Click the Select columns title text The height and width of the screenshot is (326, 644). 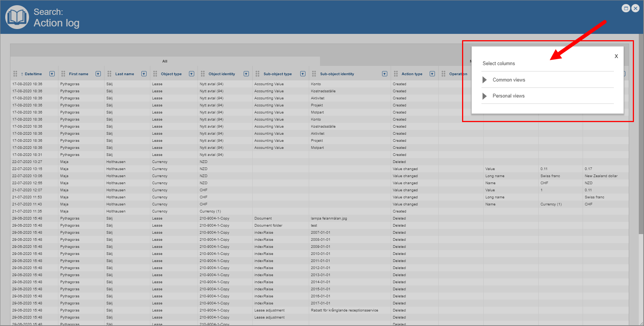pyautogui.click(x=499, y=63)
